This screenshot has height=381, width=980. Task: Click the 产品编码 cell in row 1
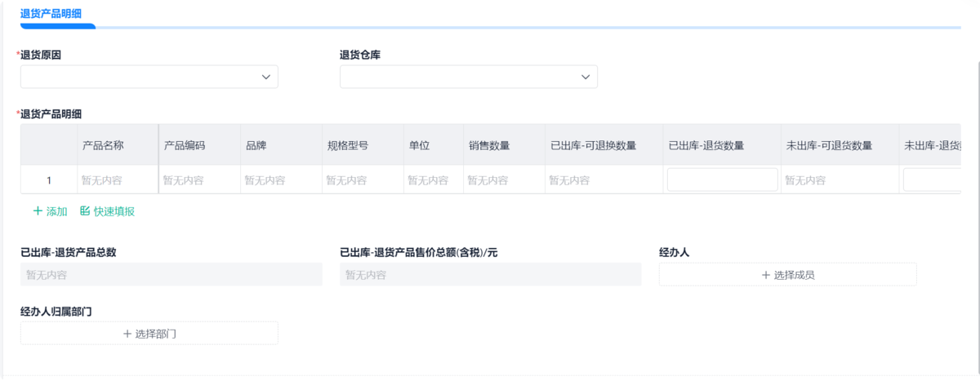(x=199, y=180)
